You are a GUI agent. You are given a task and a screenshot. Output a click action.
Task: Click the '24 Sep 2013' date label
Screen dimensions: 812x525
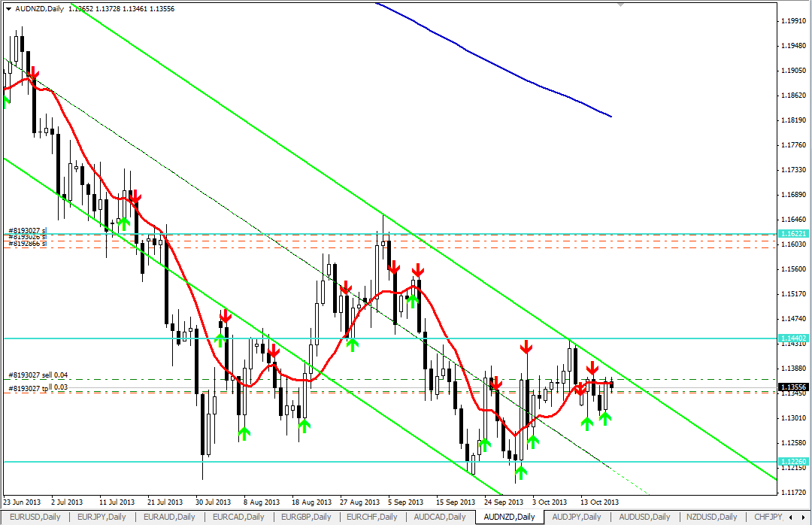504,502
